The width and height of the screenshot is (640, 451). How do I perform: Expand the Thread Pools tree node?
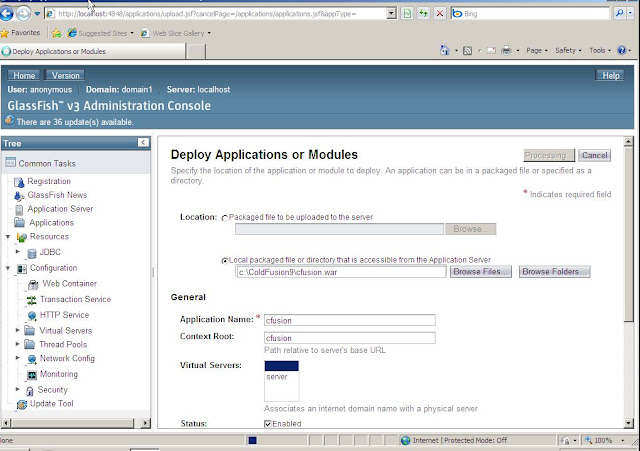point(18,344)
